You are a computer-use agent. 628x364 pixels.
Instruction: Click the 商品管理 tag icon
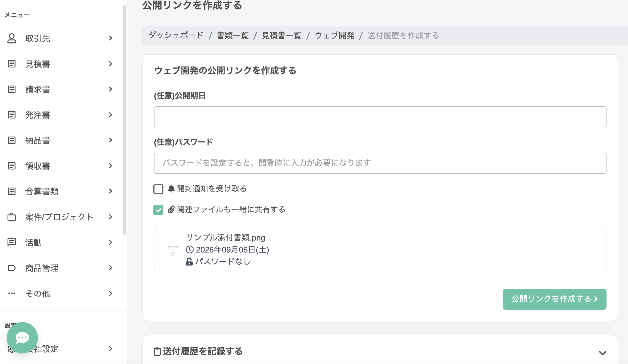pyautogui.click(x=11, y=268)
